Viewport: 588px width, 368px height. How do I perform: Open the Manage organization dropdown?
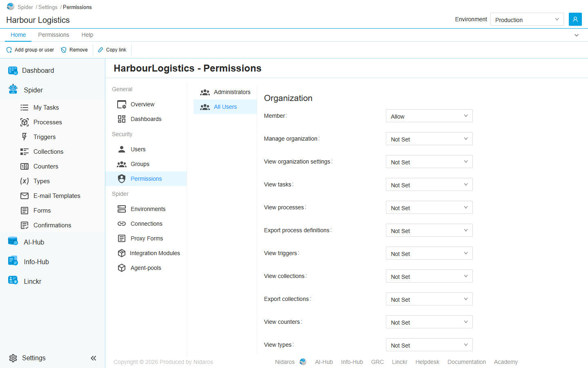tap(429, 139)
